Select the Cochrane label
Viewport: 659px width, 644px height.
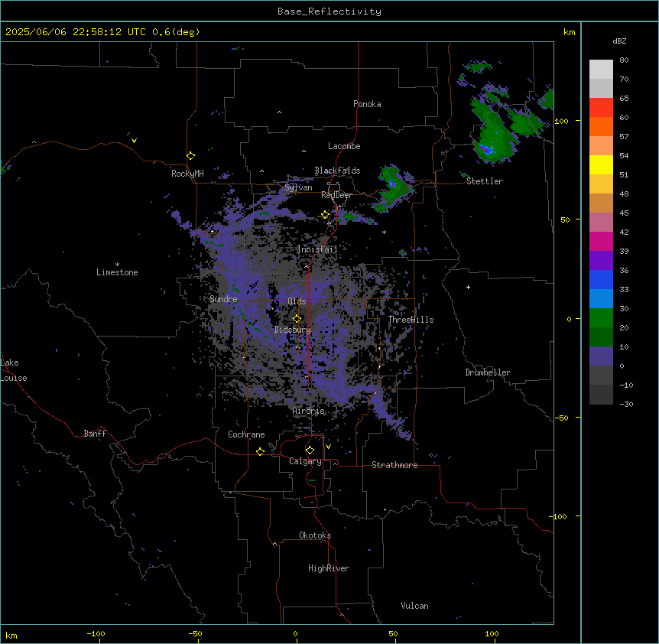pyautogui.click(x=246, y=434)
